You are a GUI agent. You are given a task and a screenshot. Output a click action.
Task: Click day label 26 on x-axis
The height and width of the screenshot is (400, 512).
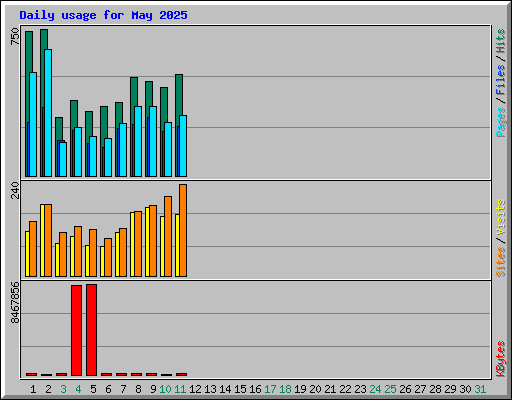405,389
